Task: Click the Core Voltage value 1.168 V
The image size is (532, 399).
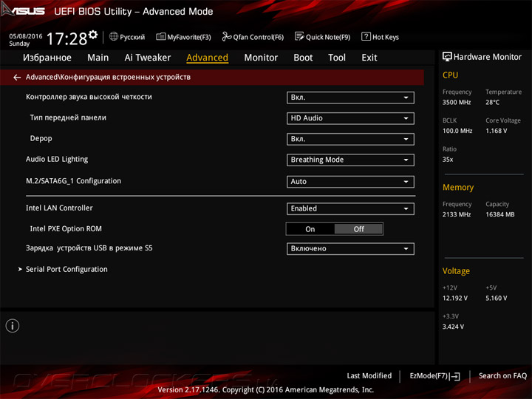Action: pos(496,131)
